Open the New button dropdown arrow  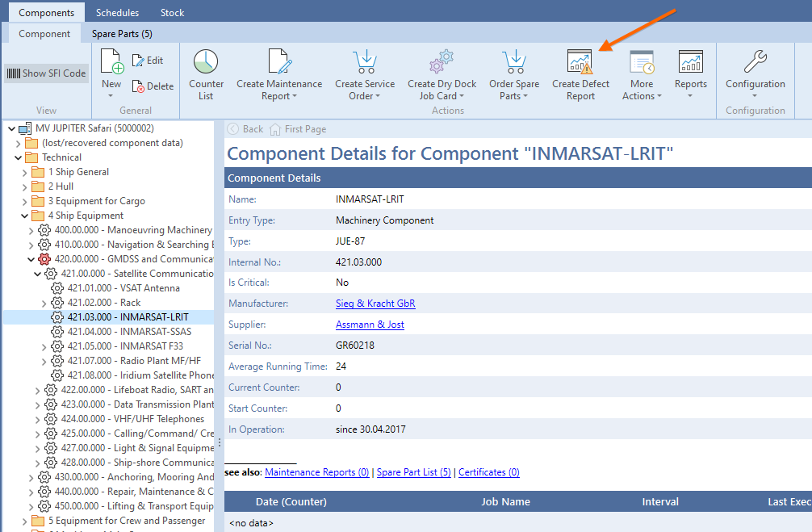coord(111,96)
